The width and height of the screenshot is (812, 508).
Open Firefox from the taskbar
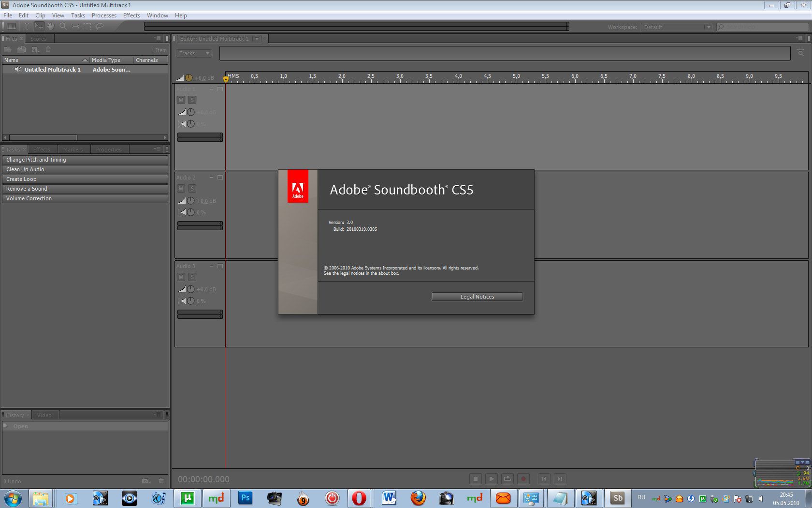(418, 498)
